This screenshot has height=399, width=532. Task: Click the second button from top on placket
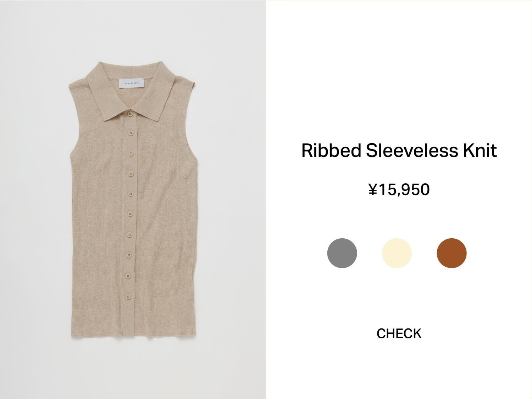tap(130, 133)
